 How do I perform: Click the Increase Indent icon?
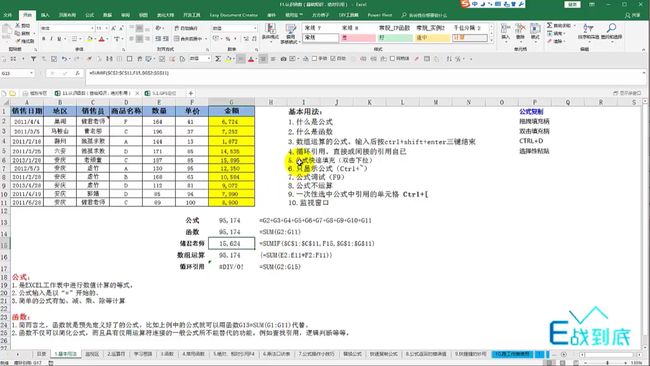pos(166,39)
